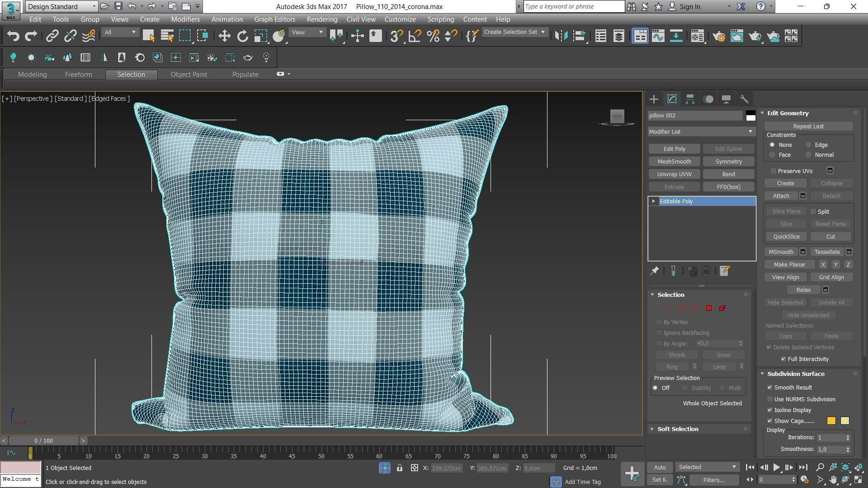
Task: Select Element sub-object level icon
Action: (722, 308)
